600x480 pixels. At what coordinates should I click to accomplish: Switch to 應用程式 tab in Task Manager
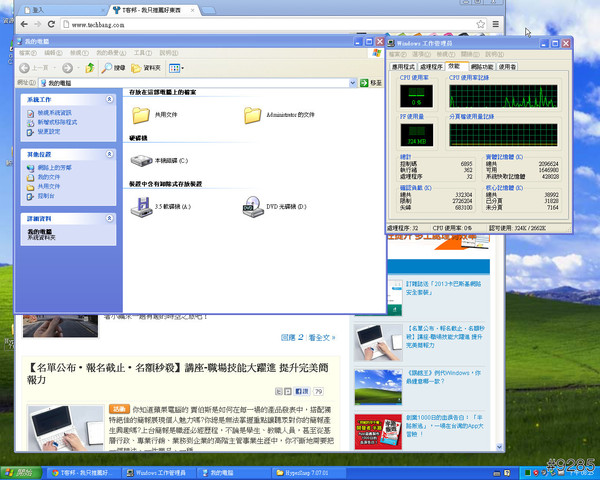coord(403,66)
